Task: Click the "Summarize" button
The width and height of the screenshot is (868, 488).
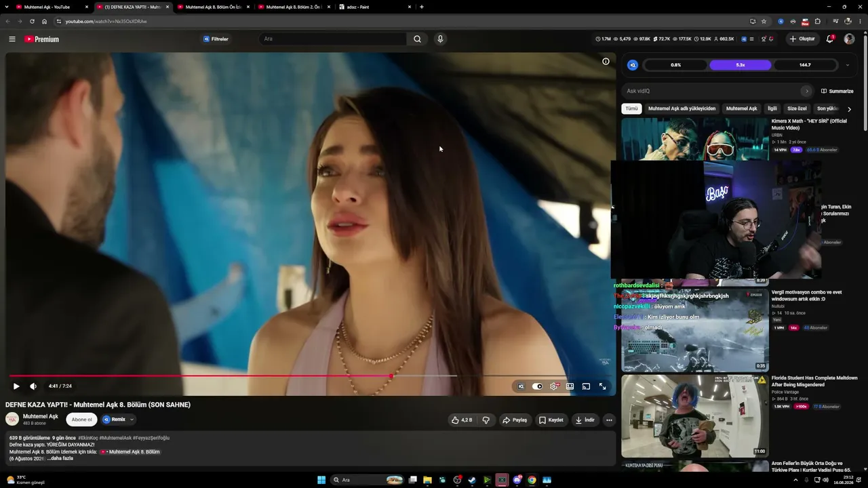Action: (x=837, y=91)
